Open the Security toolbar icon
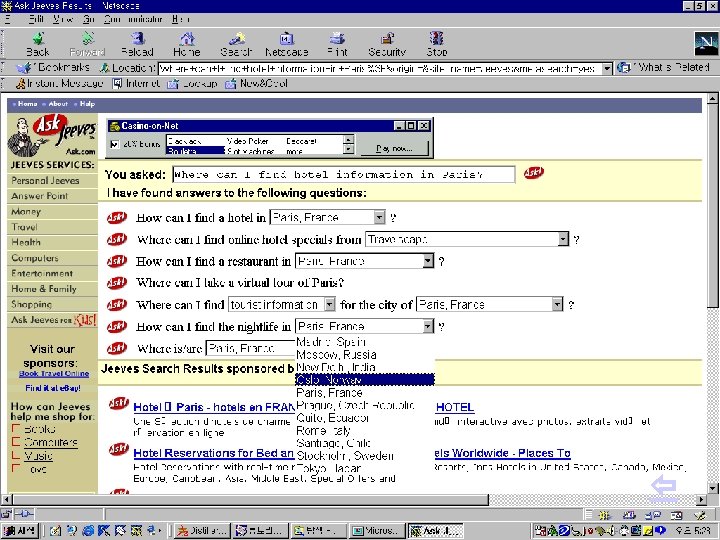720x540 pixels. tap(387, 45)
